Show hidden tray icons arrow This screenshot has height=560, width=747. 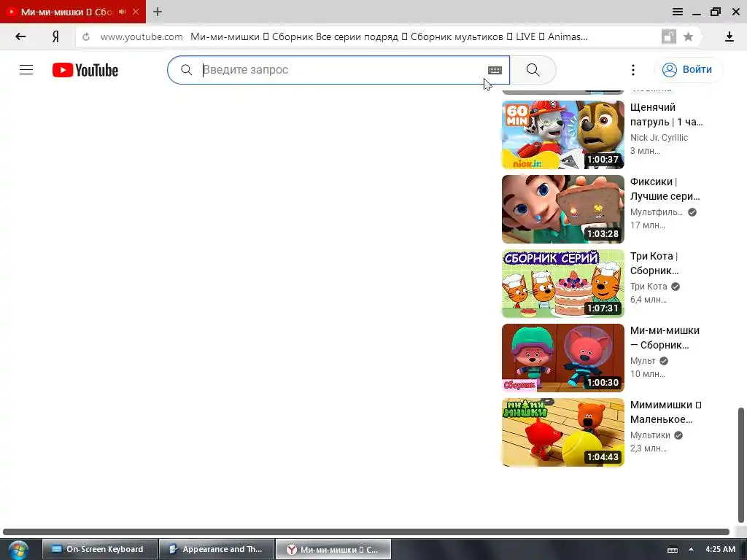(691, 549)
